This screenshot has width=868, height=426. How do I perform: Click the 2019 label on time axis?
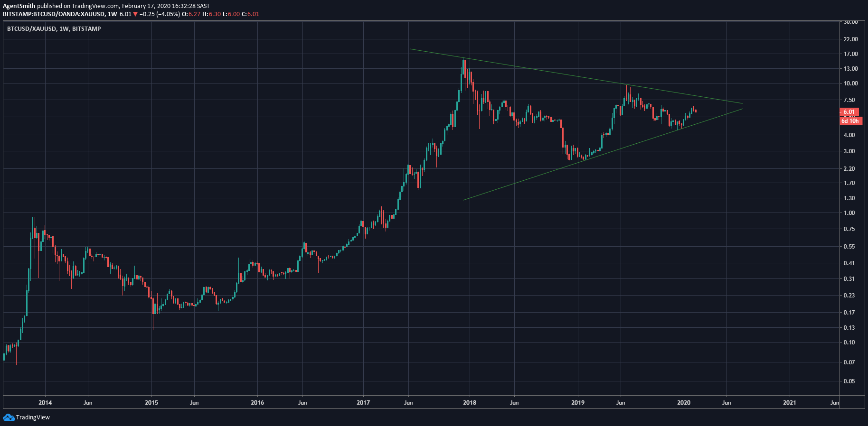pyautogui.click(x=578, y=403)
